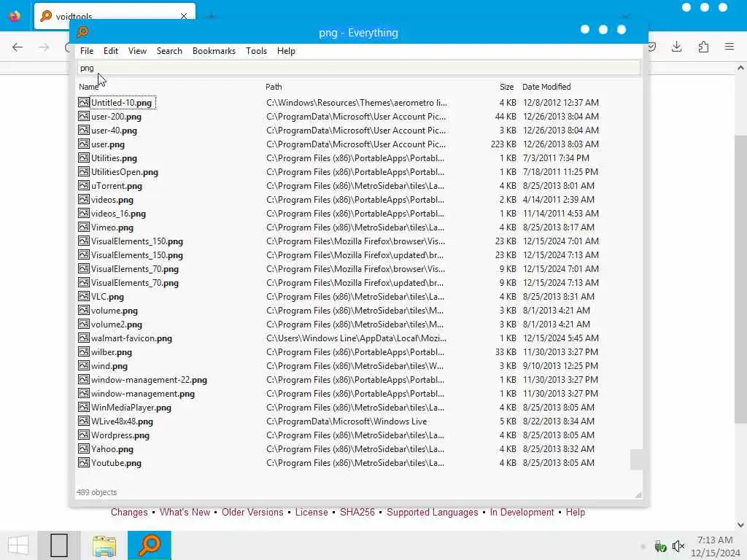Screen dimensions: 747x560
Task: Select window-management-22.png file
Action: pyautogui.click(x=149, y=379)
